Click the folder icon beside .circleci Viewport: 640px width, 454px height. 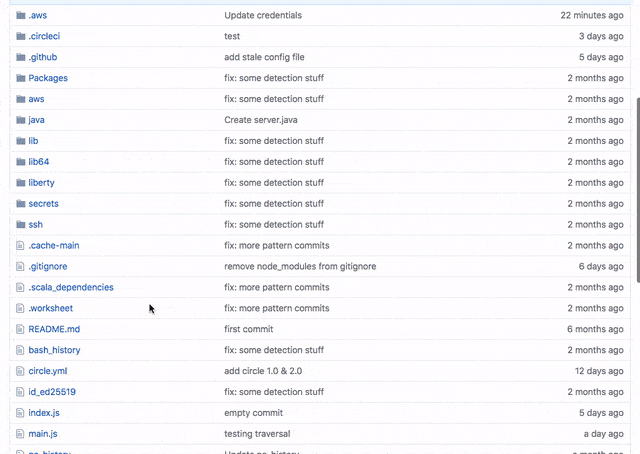pos(21,36)
